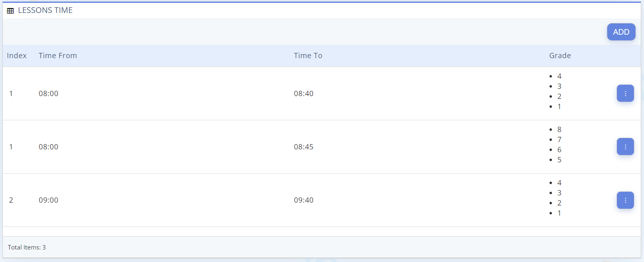Click the Grade column header
The width and height of the screenshot is (644, 262).
coord(560,56)
